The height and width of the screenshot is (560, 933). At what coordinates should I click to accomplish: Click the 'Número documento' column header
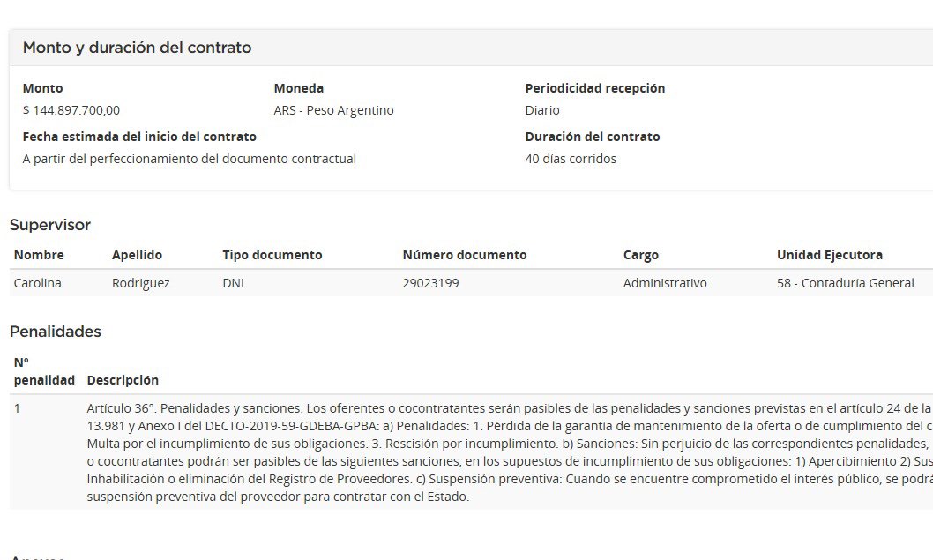coord(465,255)
